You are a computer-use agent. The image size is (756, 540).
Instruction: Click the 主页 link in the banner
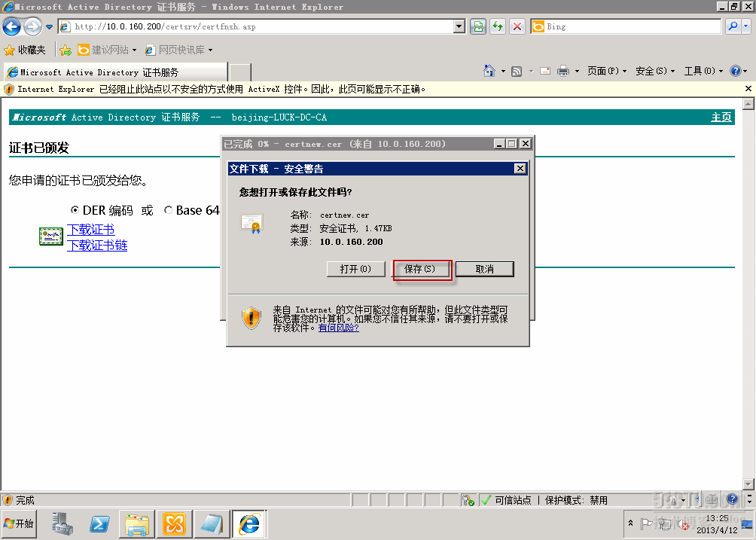pyautogui.click(x=721, y=117)
